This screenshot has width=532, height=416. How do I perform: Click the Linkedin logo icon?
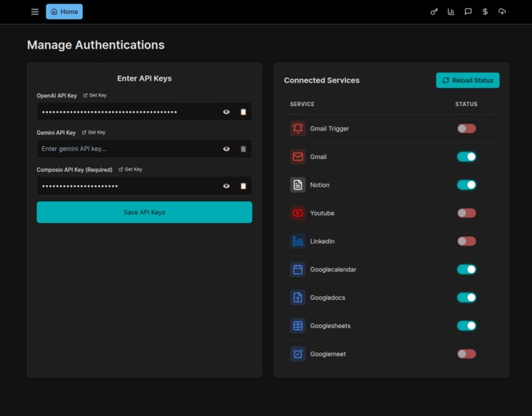point(297,241)
